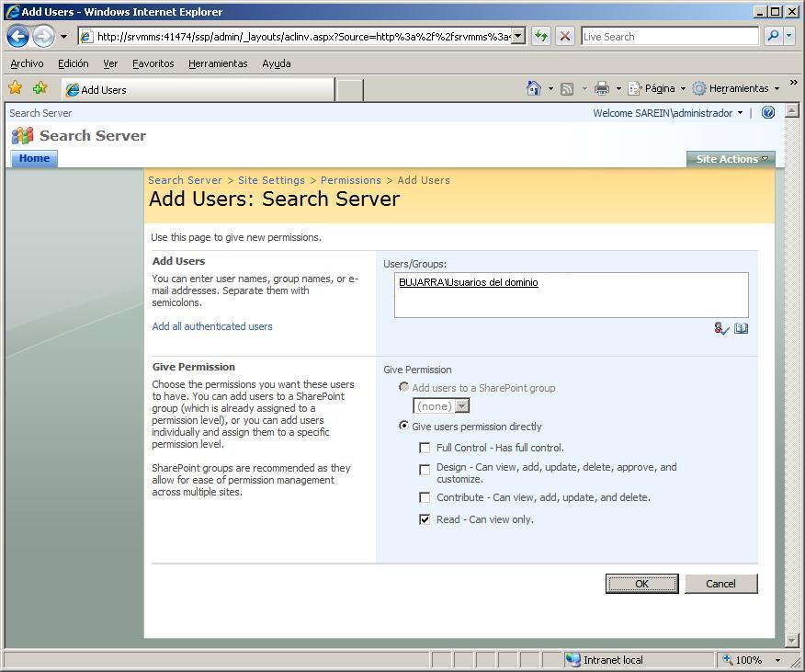The height and width of the screenshot is (672, 805).
Task: Click the OK button
Action: pos(641,584)
